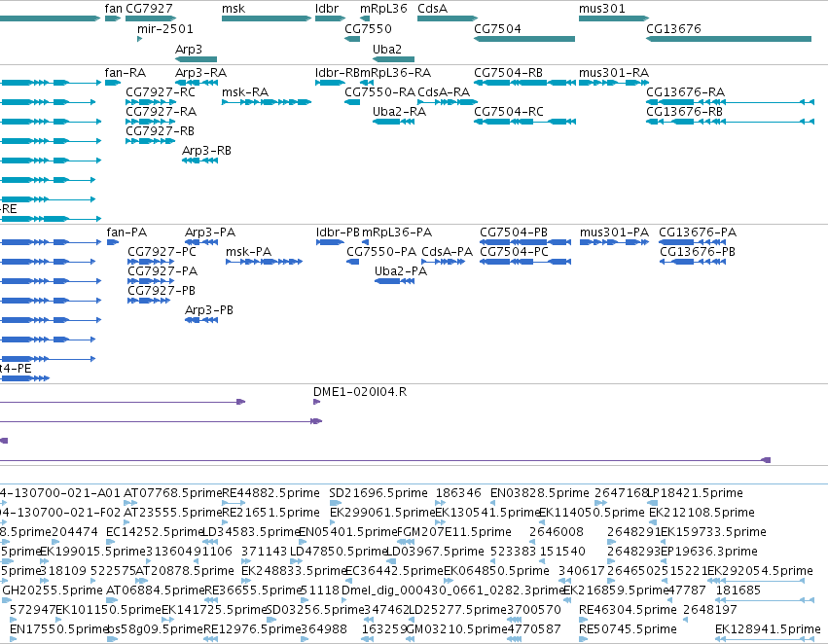Select the CG13676-RA transcript label
The height and width of the screenshot is (644, 828).
(x=685, y=91)
